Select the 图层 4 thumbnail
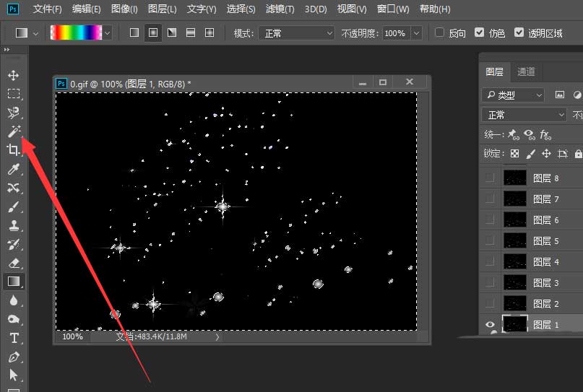This screenshot has width=583, height=392. [515, 261]
